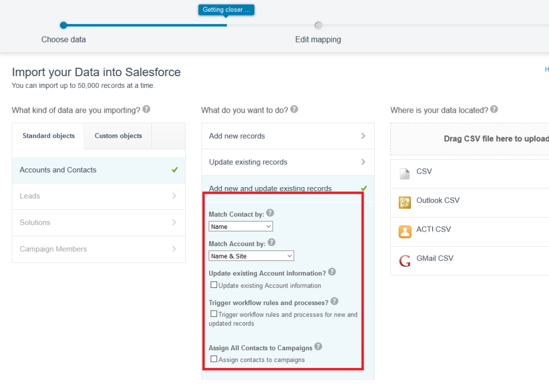Select Campaign Members object
This screenshot has width=549, height=392.
coord(99,249)
